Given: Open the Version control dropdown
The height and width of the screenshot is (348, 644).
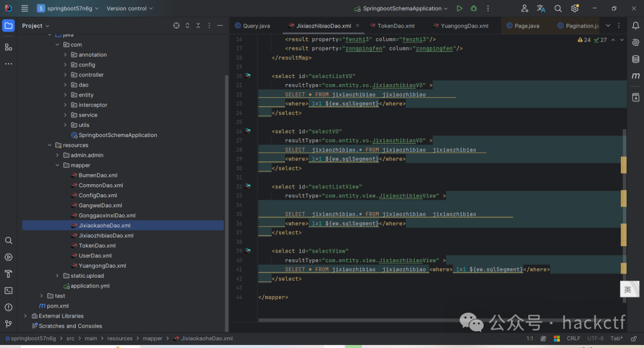Looking at the screenshot, I should point(129,8).
